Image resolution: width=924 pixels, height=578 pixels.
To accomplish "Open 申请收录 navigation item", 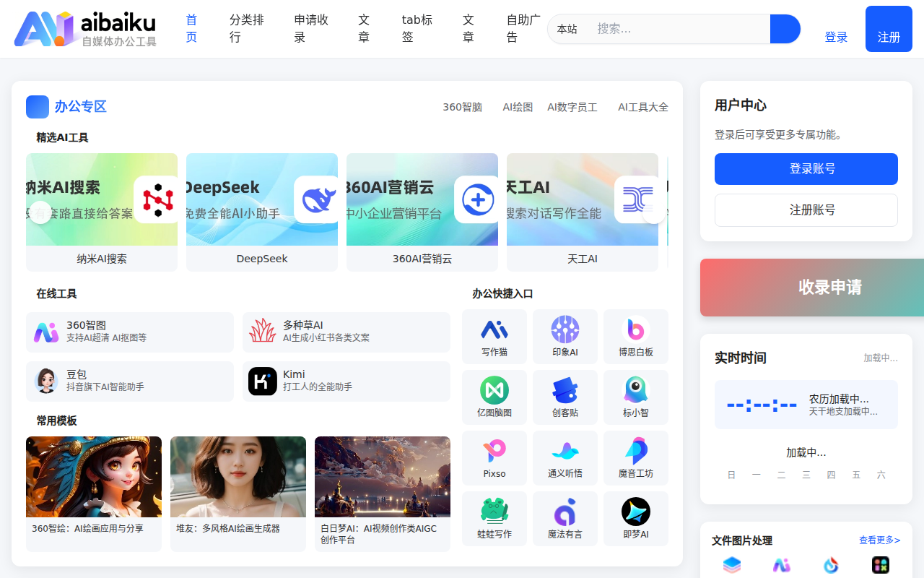I will pyautogui.click(x=312, y=28).
